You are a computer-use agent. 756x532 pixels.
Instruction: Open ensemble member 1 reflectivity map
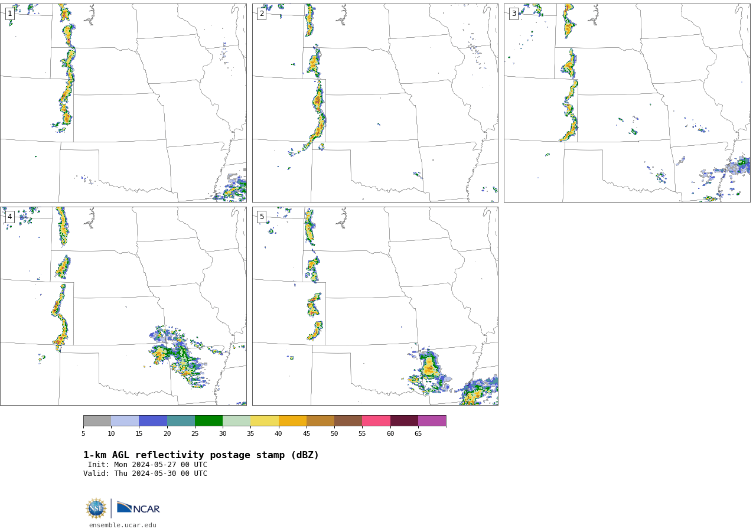click(123, 103)
